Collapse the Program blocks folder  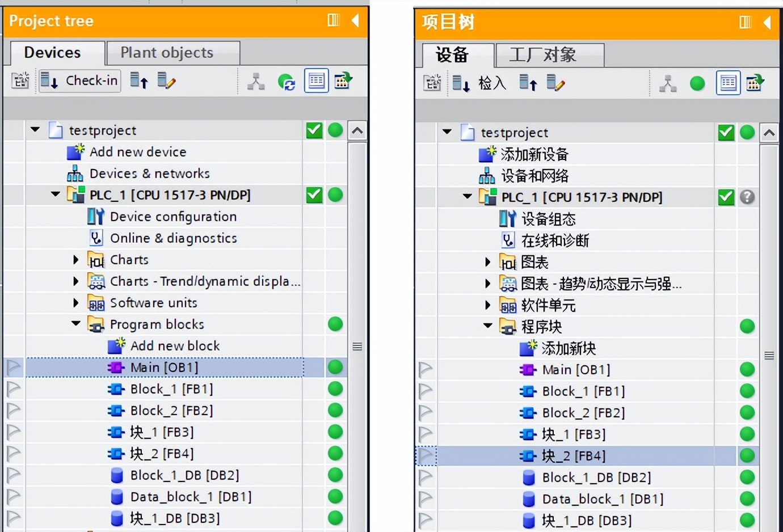click(x=75, y=324)
